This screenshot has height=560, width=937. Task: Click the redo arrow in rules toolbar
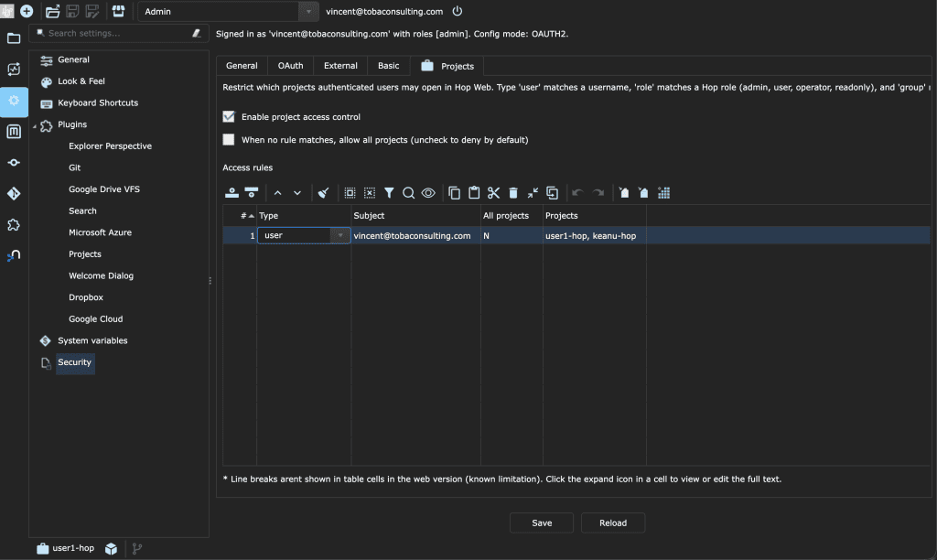coord(598,192)
